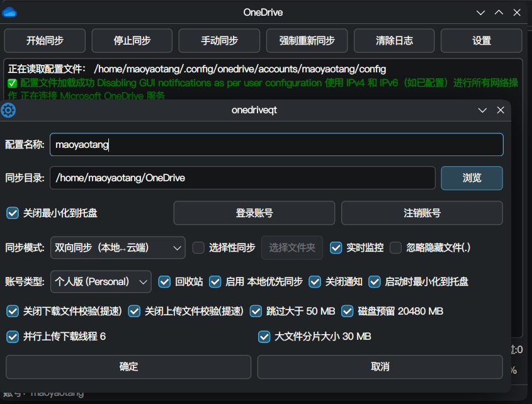Click 浏览 to browse sync directory
This screenshot has height=404, width=532.
coord(472,177)
